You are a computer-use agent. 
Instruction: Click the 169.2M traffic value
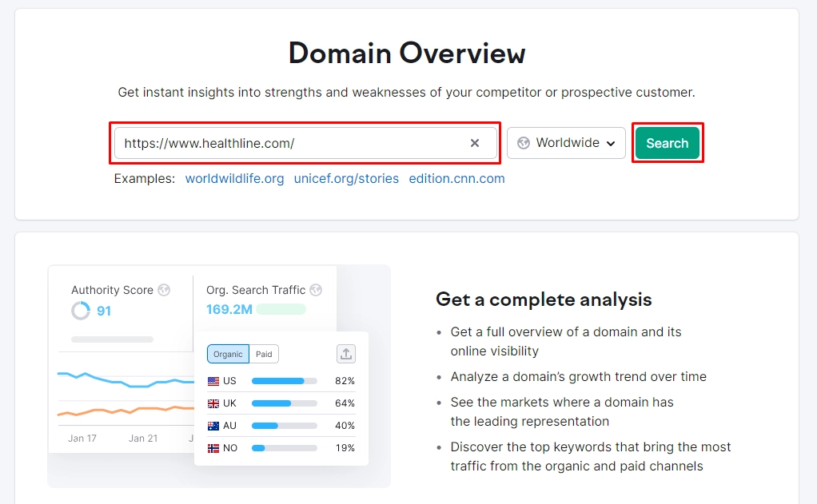coord(229,309)
